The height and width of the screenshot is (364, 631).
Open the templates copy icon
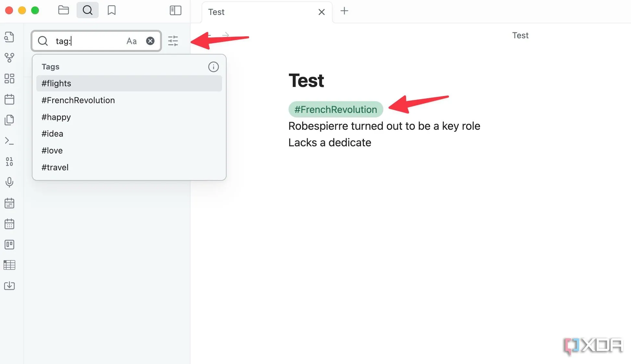tap(9, 120)
